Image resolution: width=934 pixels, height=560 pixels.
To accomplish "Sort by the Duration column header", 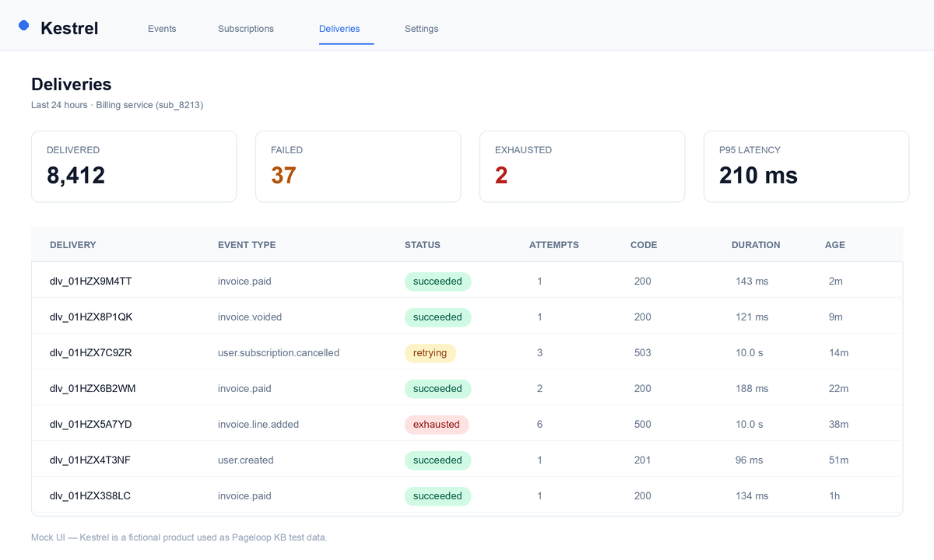I will [x=756, y=244].
